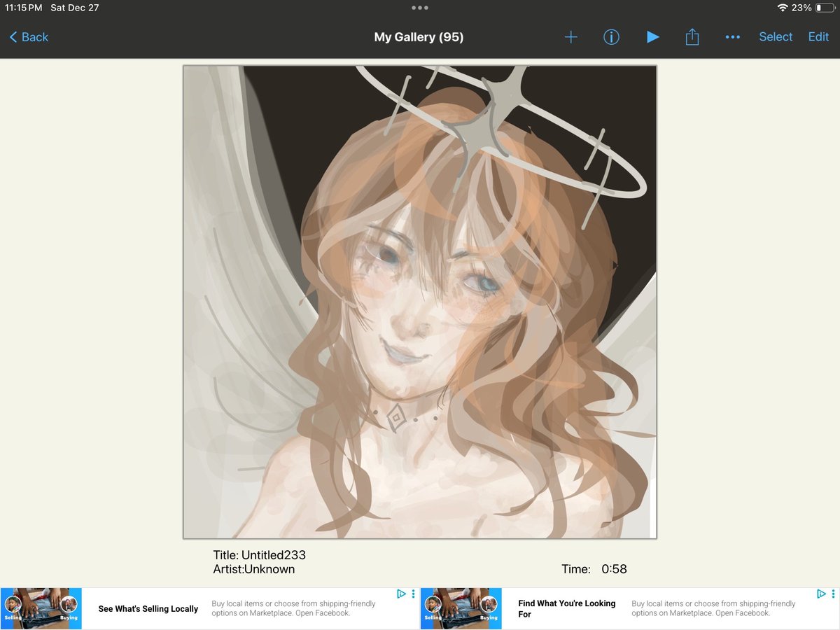Tap Edit to edit the drawing
Viewport: 840px width, 630px height.
point(818,37)
